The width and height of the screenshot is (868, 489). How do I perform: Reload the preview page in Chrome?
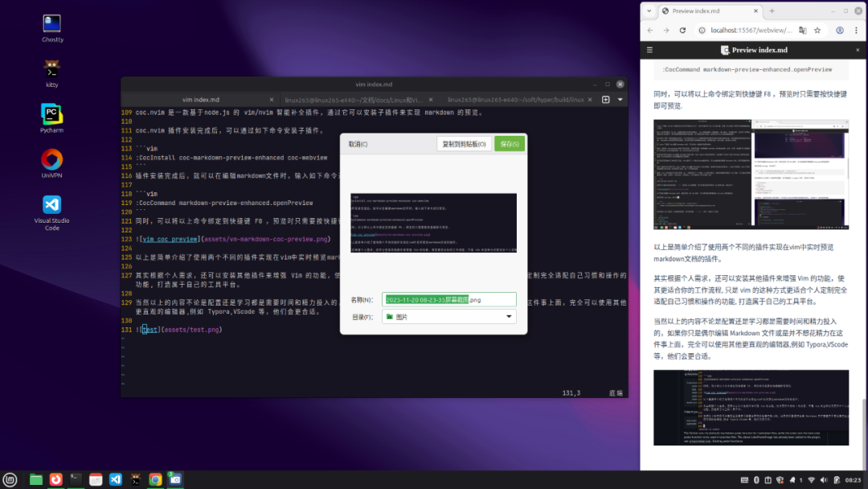coord(682,31)
